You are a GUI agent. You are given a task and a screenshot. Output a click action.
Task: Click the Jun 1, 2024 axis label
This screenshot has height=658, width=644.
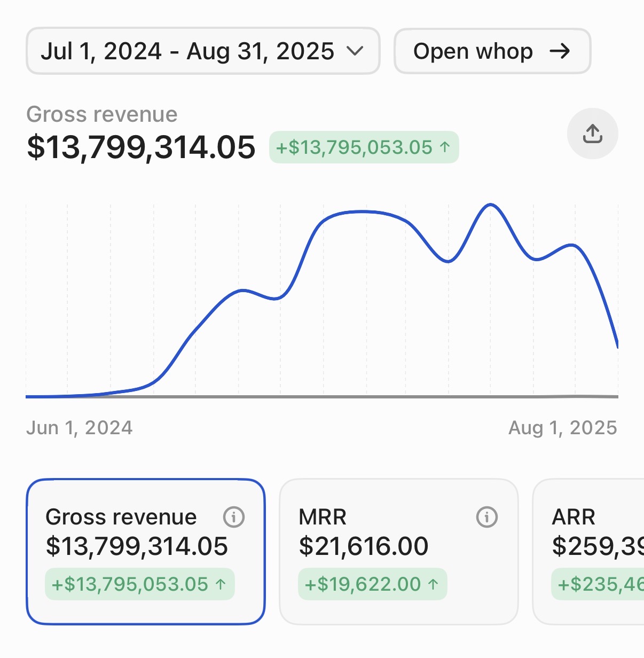tap(80, 428)
